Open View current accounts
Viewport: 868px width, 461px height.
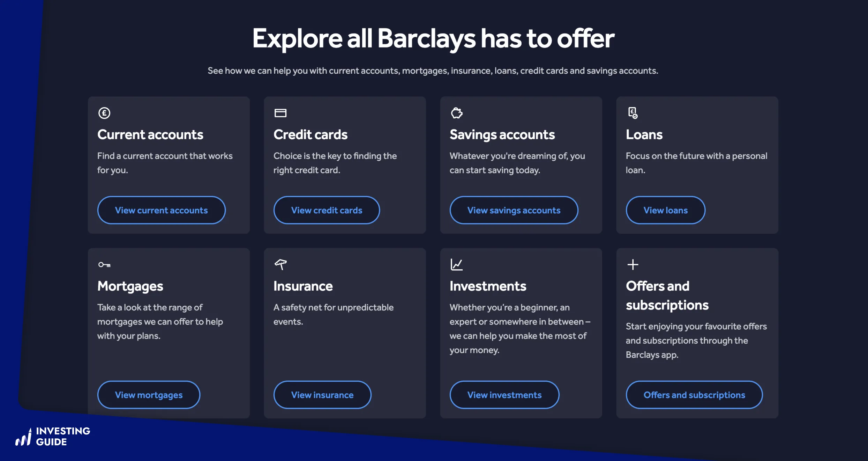[x=161, y=210]
